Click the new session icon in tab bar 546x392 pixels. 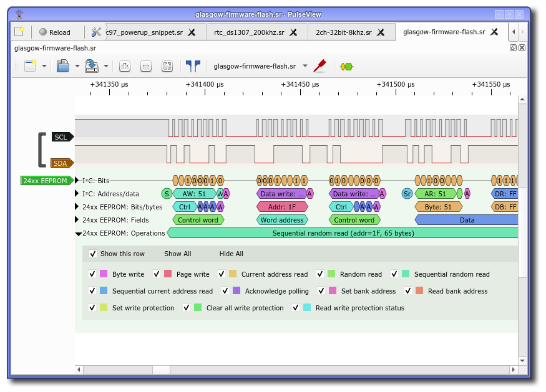[x=19, y=32]
